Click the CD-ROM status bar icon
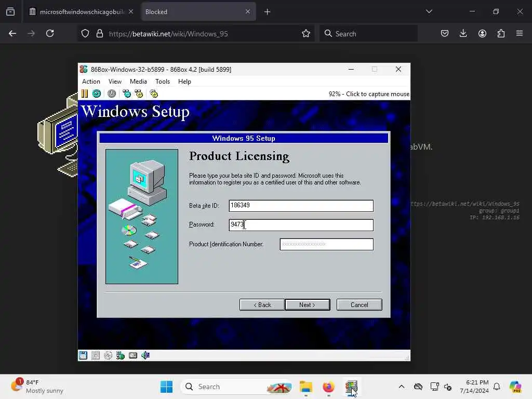The width and height of the screenshot is (532, 399). click(x=108, y=355)
